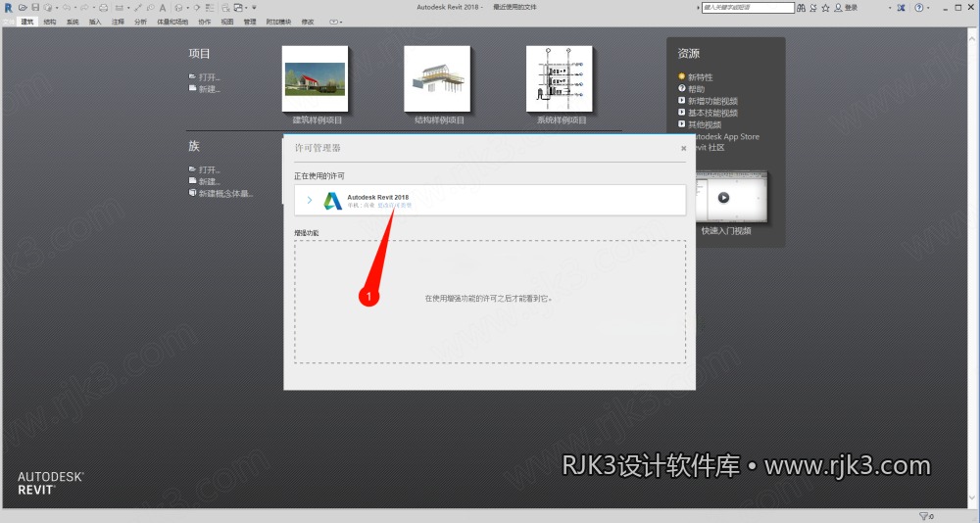The image size is (980, 523).
Task: Click the filter icon in the status bar
Action: pyautogui.click(x=923, y=516)
